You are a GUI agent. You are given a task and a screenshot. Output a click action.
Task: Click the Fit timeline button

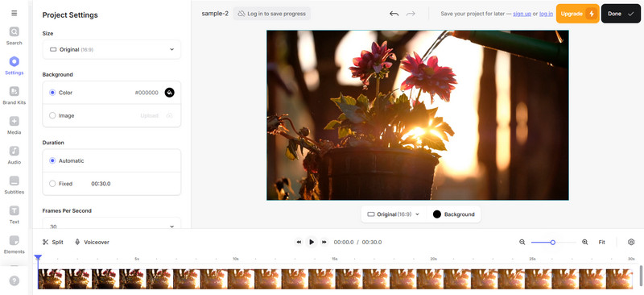[x=601, y=242]
